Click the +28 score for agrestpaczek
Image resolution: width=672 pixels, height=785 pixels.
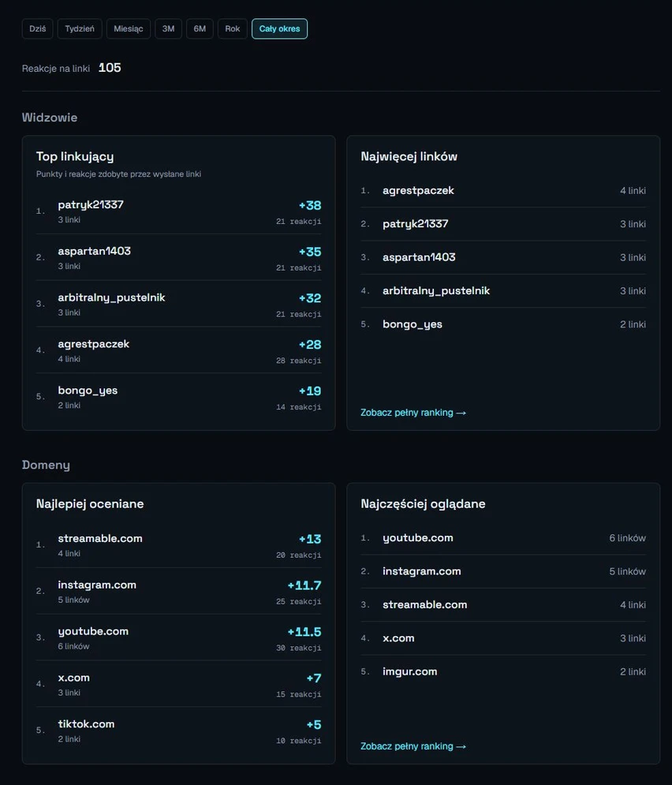pyautogui.click(x=310, y=345)
